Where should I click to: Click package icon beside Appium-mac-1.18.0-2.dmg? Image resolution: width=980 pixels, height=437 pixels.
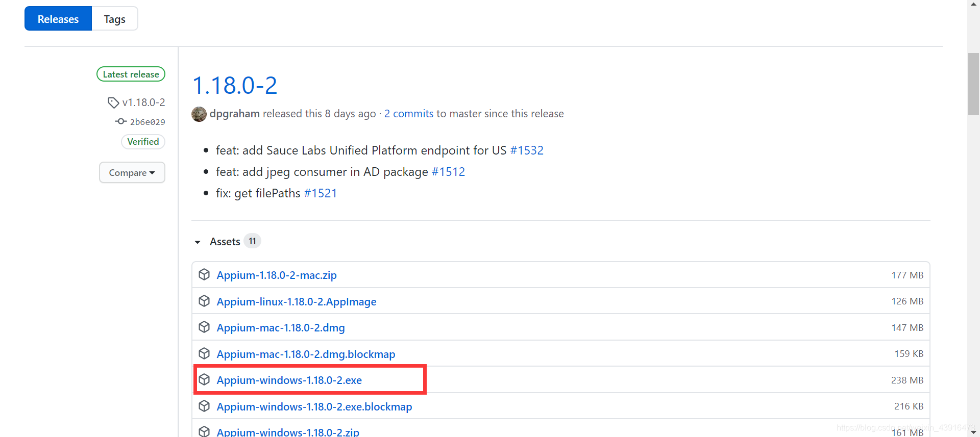(204, 327)
